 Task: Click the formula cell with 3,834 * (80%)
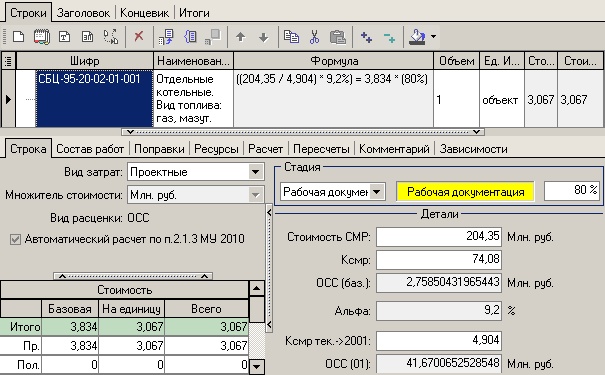pyautogui.click(x=333, y=99)
